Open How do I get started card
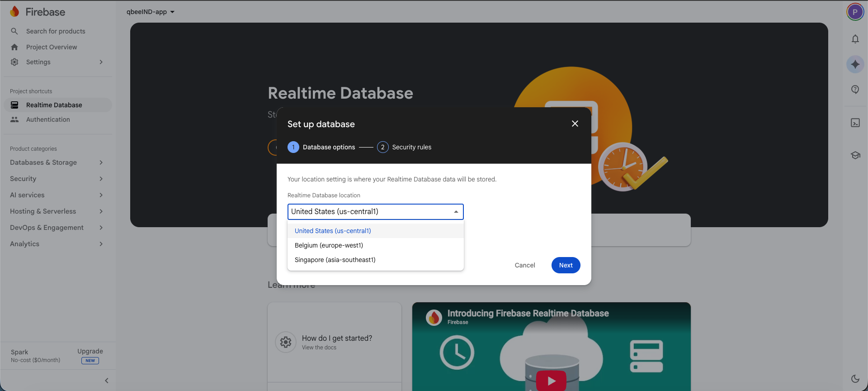Screen dimensions: 868x391 (335, 342)
